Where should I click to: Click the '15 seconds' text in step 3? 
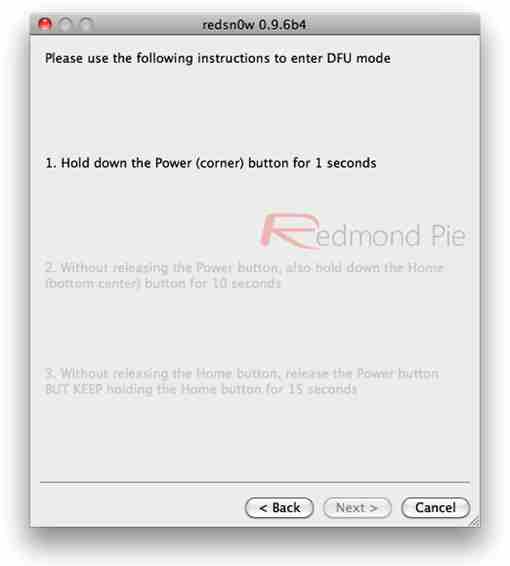pyautogui.click(x=322, y=389)
